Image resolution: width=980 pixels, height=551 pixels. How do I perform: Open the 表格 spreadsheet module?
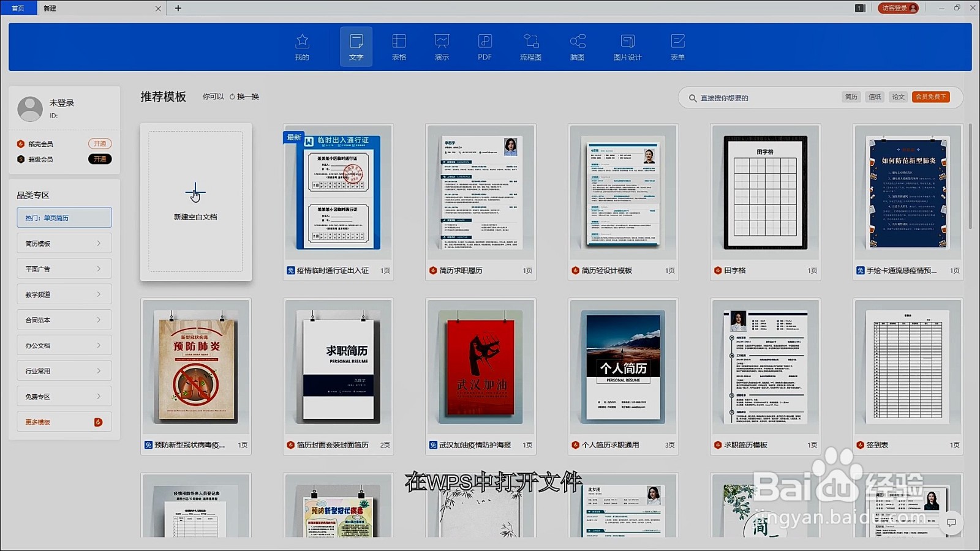399,47
